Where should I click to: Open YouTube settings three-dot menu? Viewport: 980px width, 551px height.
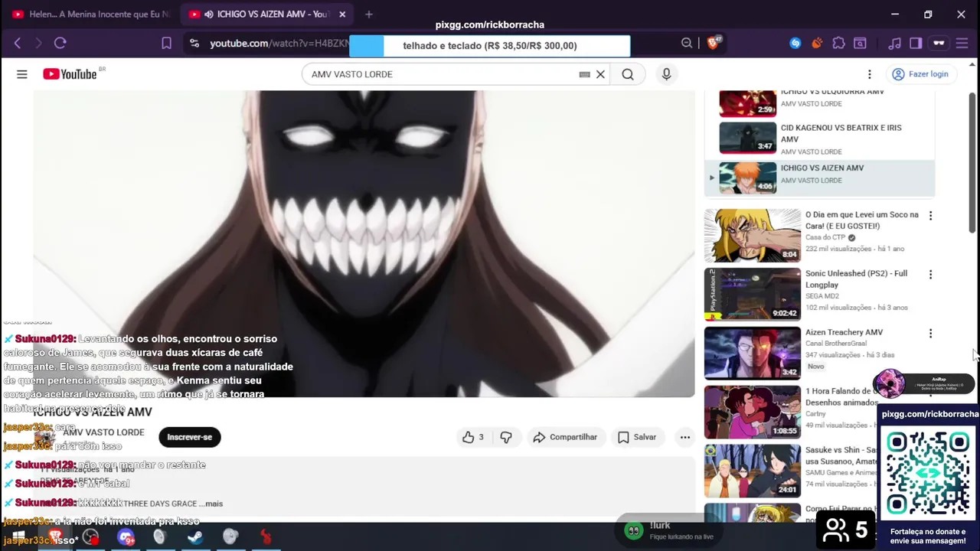click(869, 74)
